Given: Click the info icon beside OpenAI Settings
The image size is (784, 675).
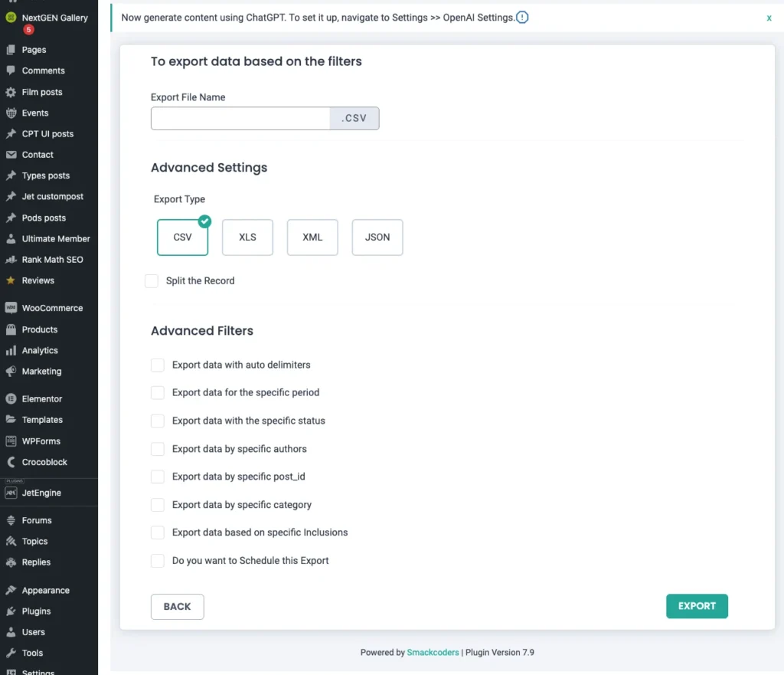Looking at the screenshot, I should pyautogui.click(x=522, y=18).
